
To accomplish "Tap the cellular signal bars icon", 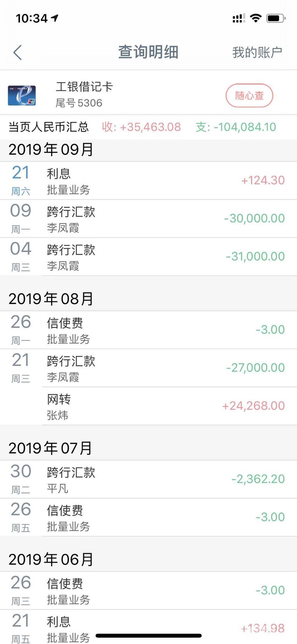I will [x=238, y=18].
